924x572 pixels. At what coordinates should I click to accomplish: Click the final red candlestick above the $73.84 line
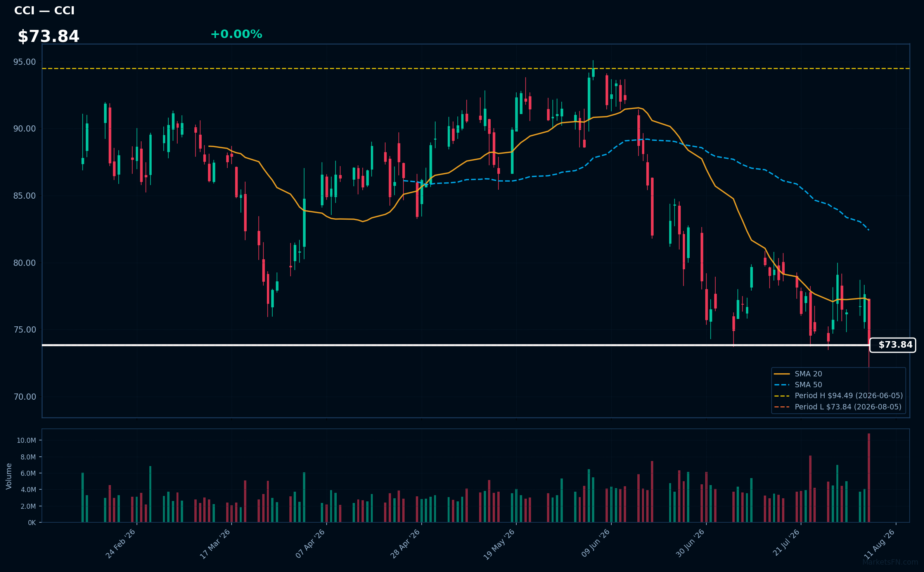coord(869,322)
